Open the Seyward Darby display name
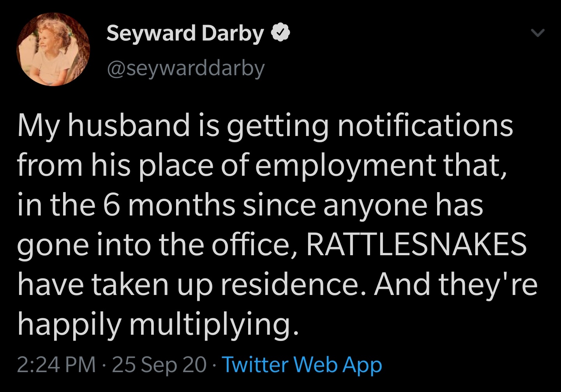Screen dimensions: 561x392 pyautogui.click(x=185, y=34)
